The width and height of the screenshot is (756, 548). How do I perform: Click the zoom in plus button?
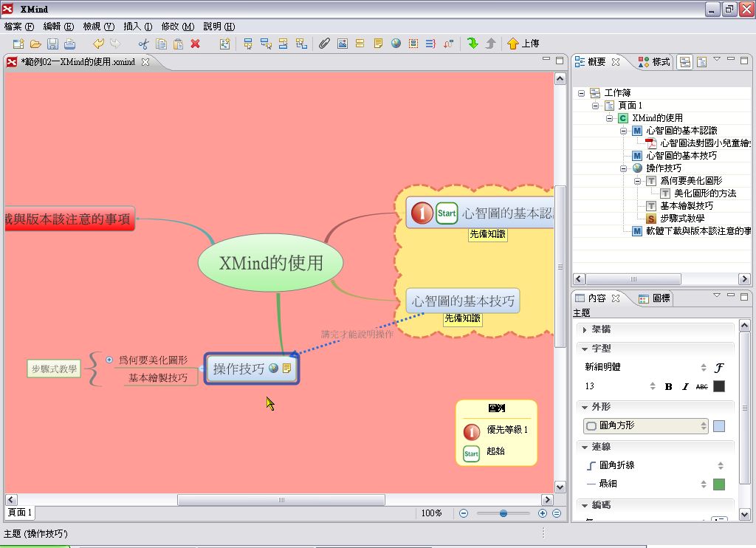coord(543,513)
